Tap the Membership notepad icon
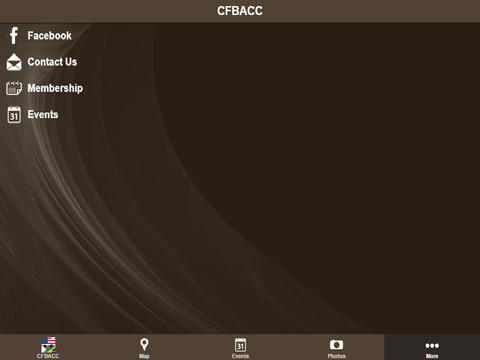This screenshot has width=480, height=360. point(14,88)
